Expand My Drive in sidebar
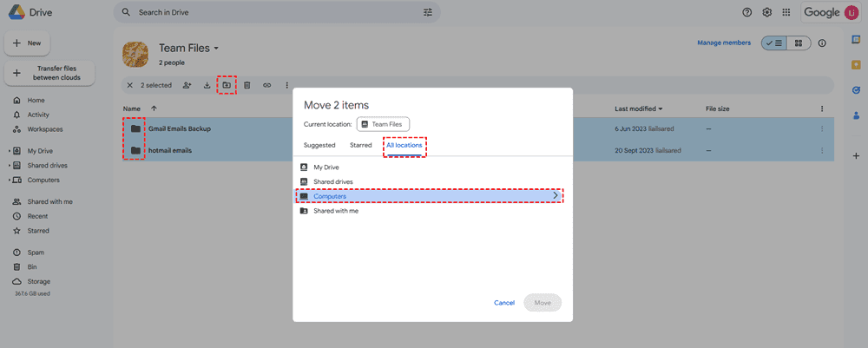The image size is (868, 348). (10, 151)
